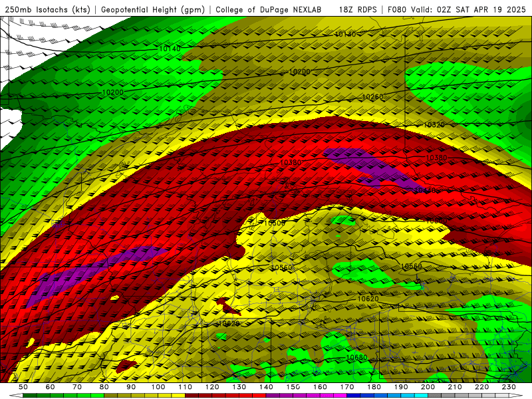Click the '250mb Isotachs (kts)' title text
Screen dimensions: 532x399
click(48, 10)
